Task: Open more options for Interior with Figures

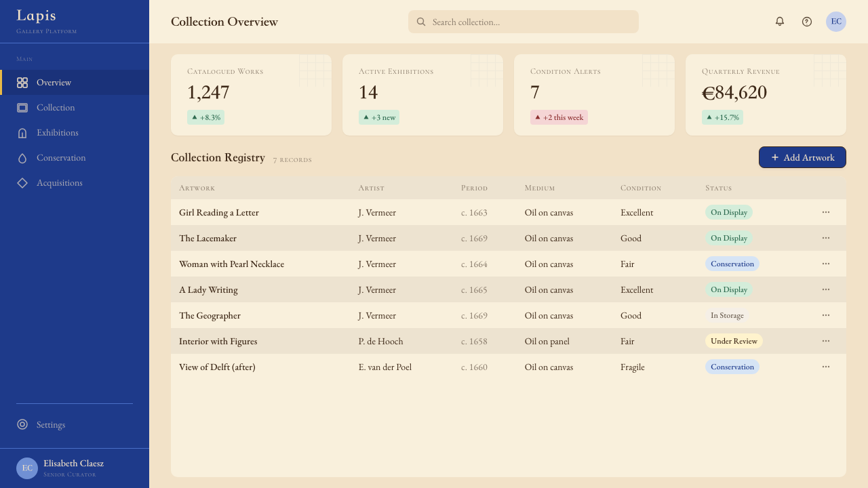Action: [826, 341]
